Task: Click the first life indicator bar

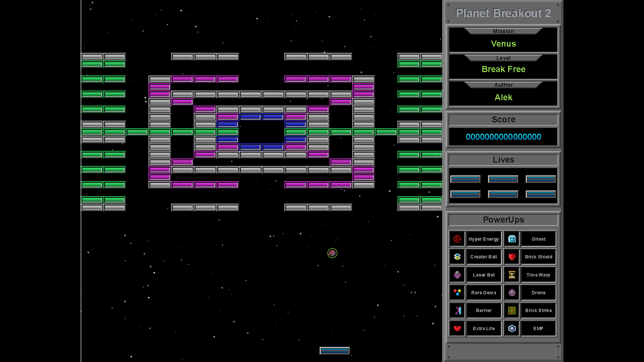Action: 465,179
